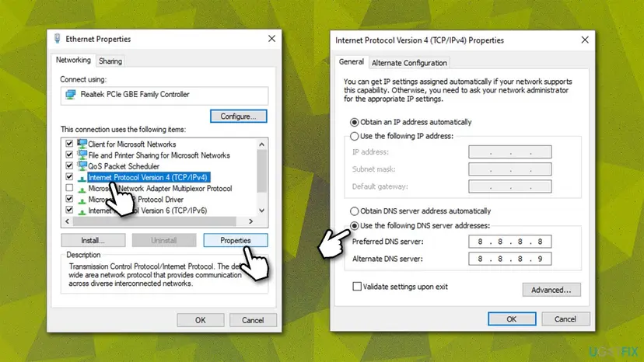Click the Alternate DNS server field
The height and width of the screenshot is (362, 644).
point(509,259)
